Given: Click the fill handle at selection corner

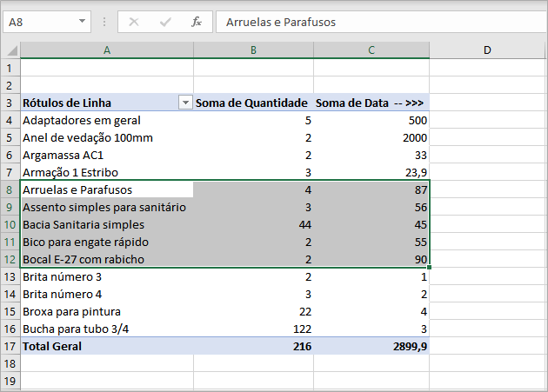Looking at the screenshot, I should pos(429,268).
